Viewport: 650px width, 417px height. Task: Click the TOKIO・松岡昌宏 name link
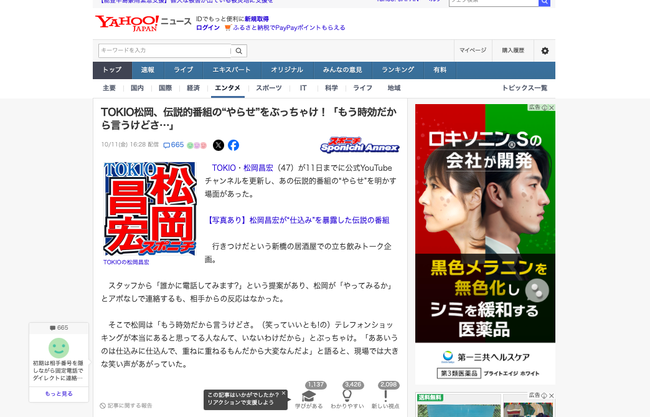(243, 168)
